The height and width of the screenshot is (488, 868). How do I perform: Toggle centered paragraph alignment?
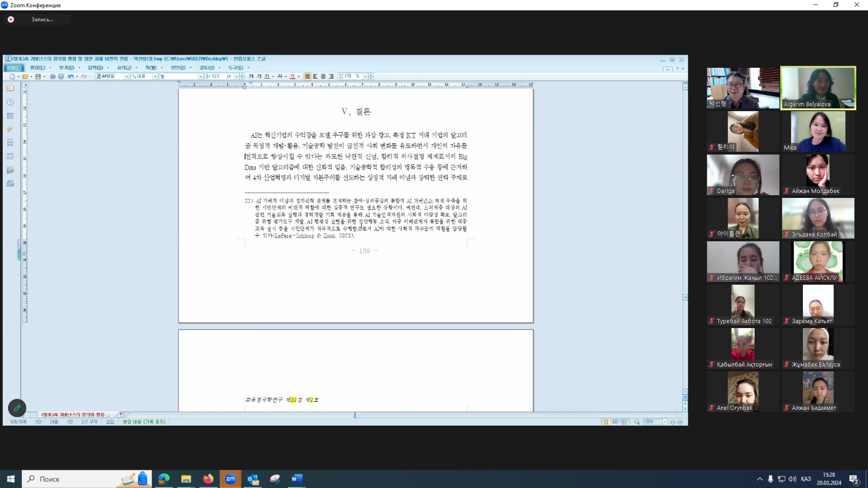point(323,76)
